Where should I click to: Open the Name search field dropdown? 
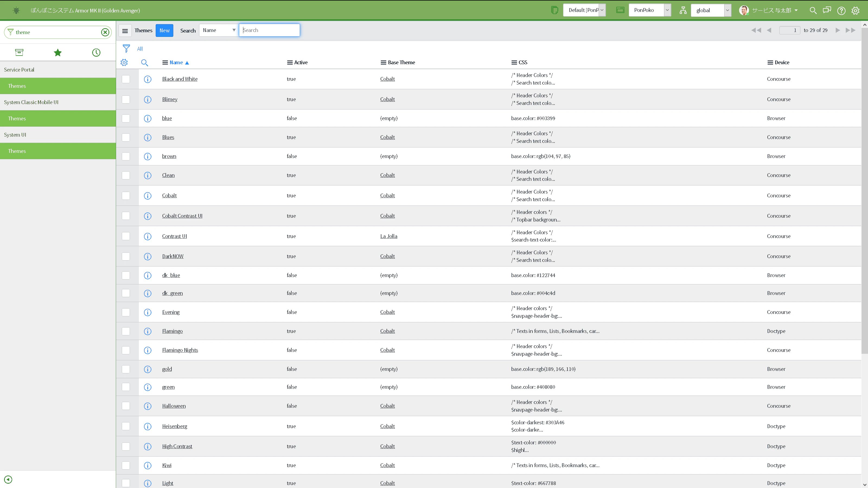(x=219, y=30)
